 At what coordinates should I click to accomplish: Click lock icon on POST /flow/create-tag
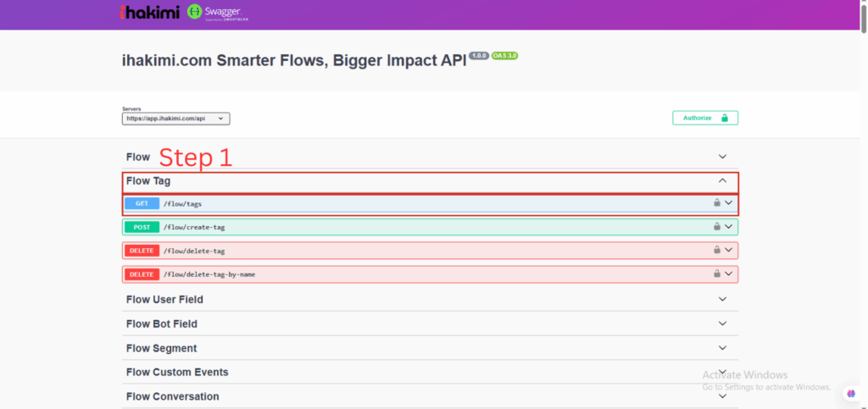coord(716,227)
